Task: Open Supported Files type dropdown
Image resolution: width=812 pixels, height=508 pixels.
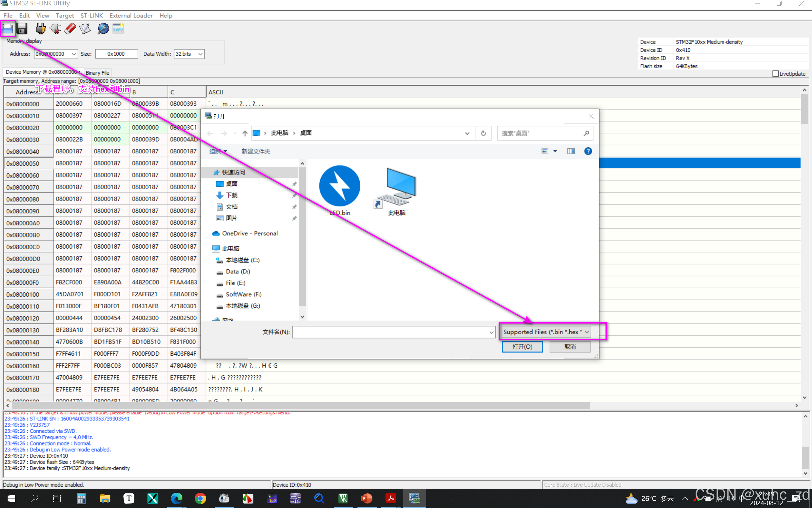Action: (546, 332)
